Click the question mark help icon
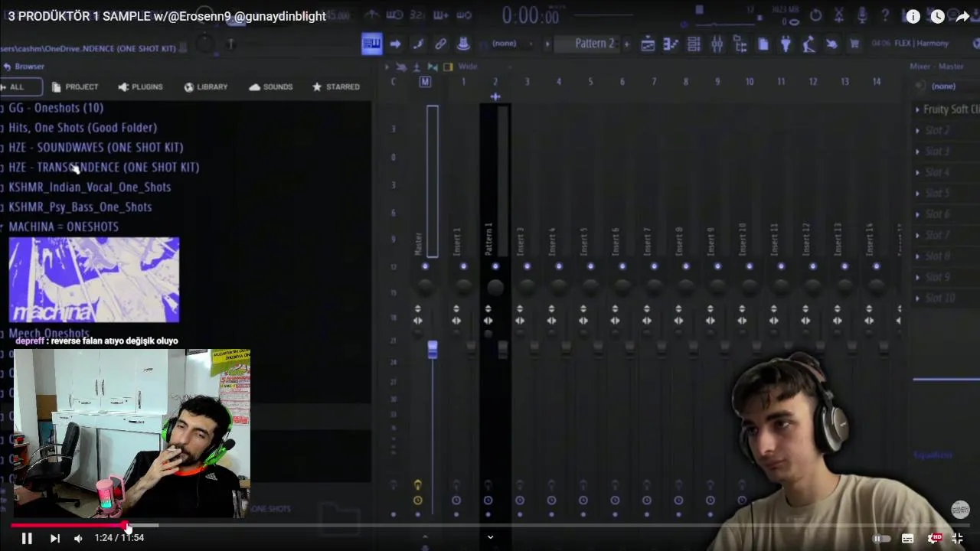Viewport: 980px width, 551px height. pos(886,15)
